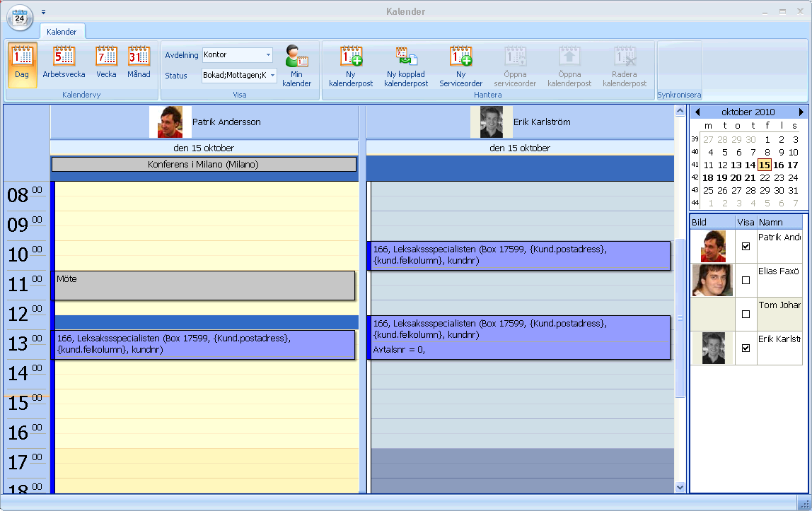Show Min kalender

coord(297,66)
